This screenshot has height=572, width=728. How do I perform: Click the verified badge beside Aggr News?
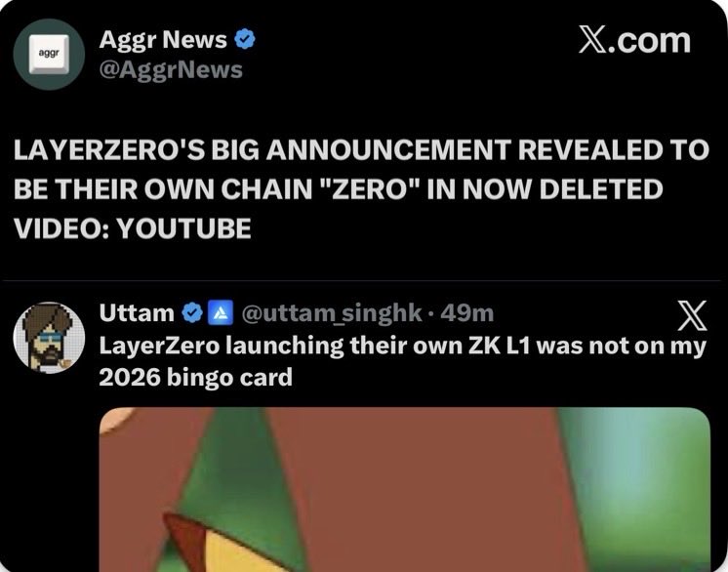click(x=247, y=40)
